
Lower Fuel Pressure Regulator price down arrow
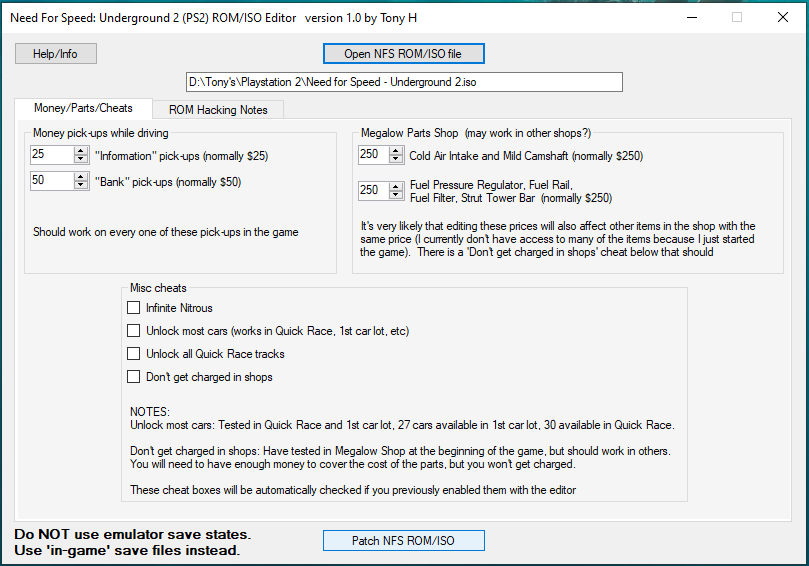(396, 195)
